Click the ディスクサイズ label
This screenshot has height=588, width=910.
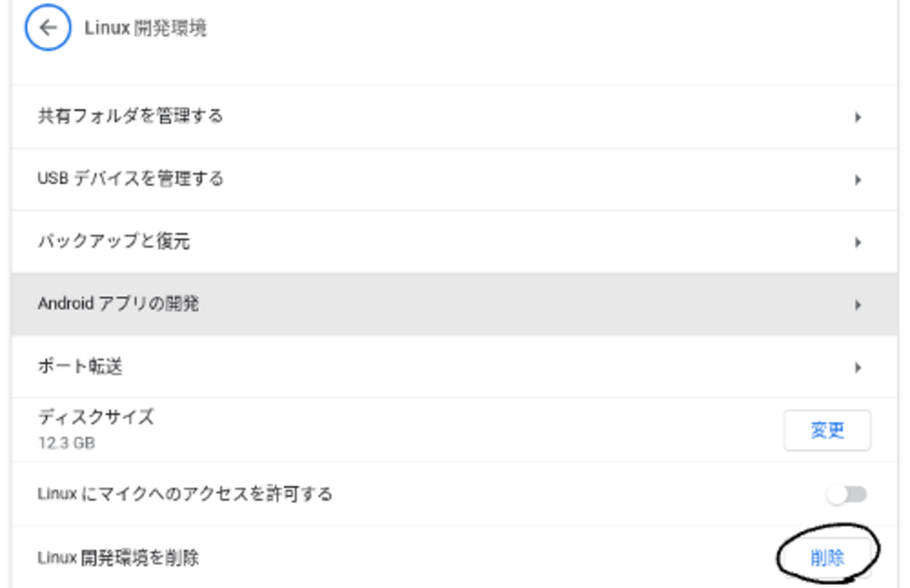pyautogui.click(x=95, y=417)
